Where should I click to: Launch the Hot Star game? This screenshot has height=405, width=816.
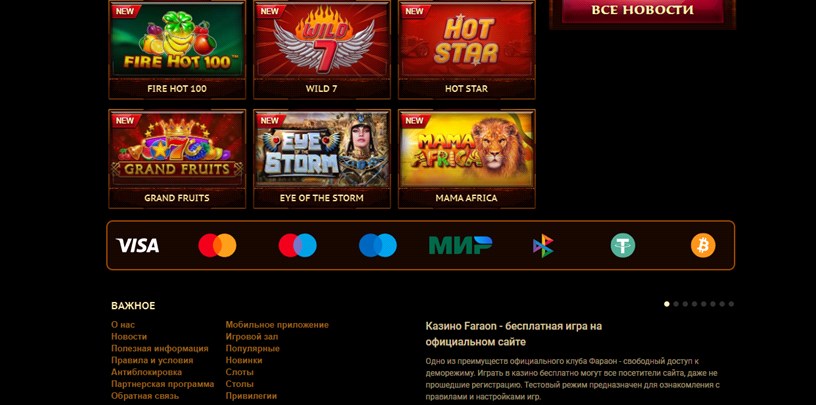(x=466, y=49)
